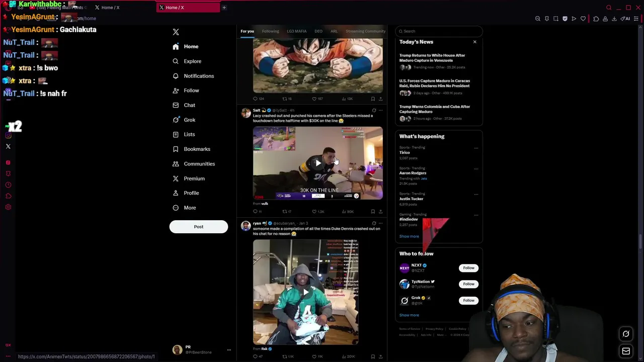Like the Goku post with 157 likes
Viewport: 644px width, 362px height.
[317, 99]
